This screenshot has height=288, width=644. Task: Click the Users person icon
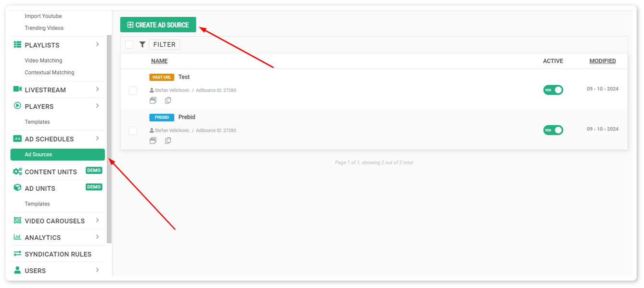pos(17,270)
